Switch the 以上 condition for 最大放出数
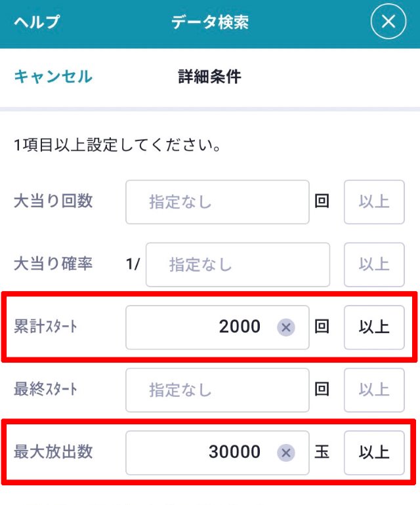The image size is (420, 505). pyautogui.click(x=374, y=453)
